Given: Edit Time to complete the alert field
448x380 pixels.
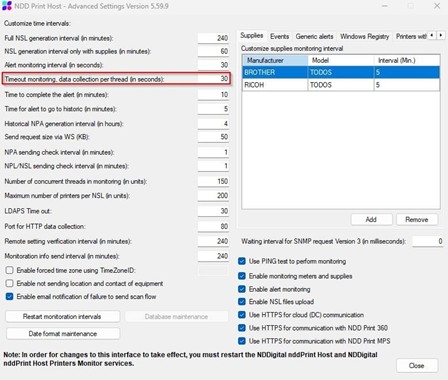Looking at the screenshot, I should point(213,94).
